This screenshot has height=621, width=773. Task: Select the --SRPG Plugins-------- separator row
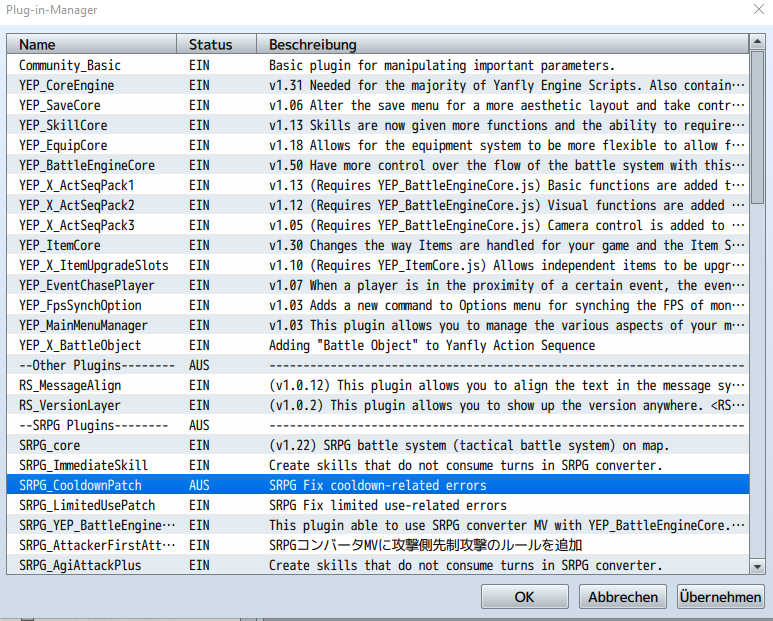(378, 425)
